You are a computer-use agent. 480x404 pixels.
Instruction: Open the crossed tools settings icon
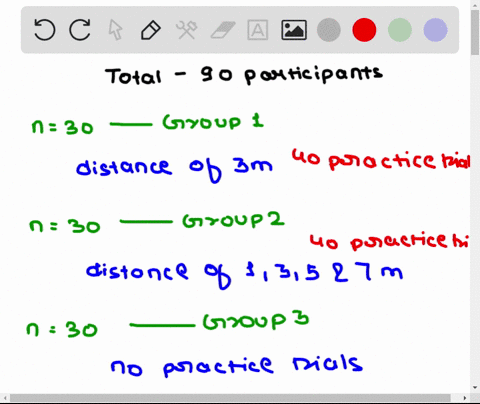tap(187, 30)
